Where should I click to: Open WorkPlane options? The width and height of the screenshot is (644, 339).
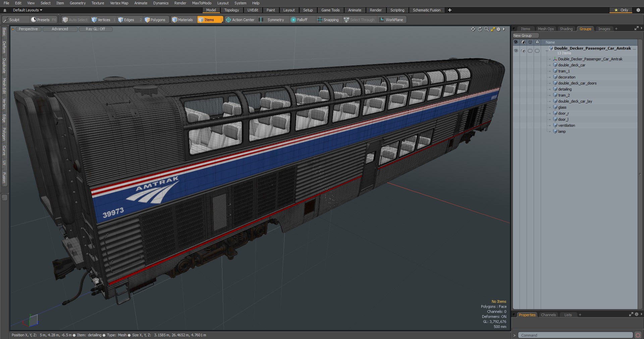coord(391,20)
